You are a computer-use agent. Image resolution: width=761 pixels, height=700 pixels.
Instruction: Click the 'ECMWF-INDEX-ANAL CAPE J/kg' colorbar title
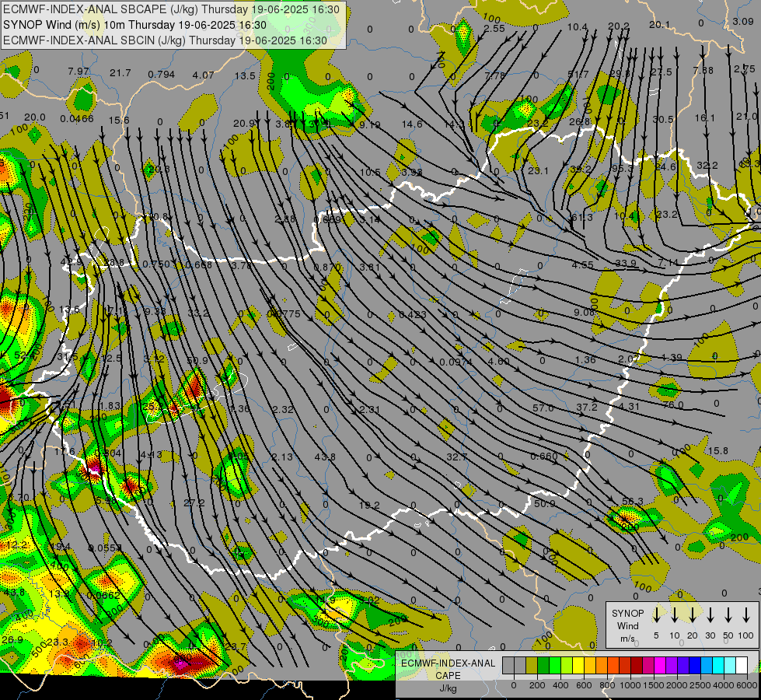coord(448,676)
